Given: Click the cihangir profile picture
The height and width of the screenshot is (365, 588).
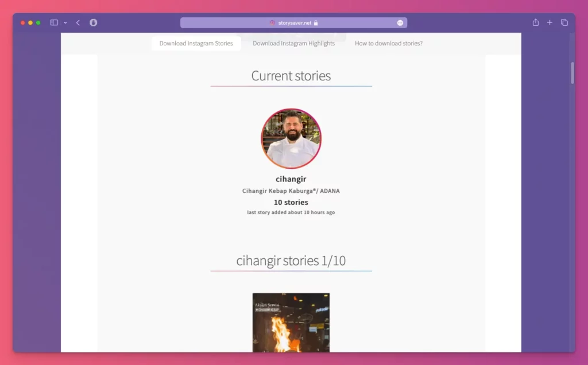Looking at the screenshot, I should pyautogui.click(x=291, y=139).
